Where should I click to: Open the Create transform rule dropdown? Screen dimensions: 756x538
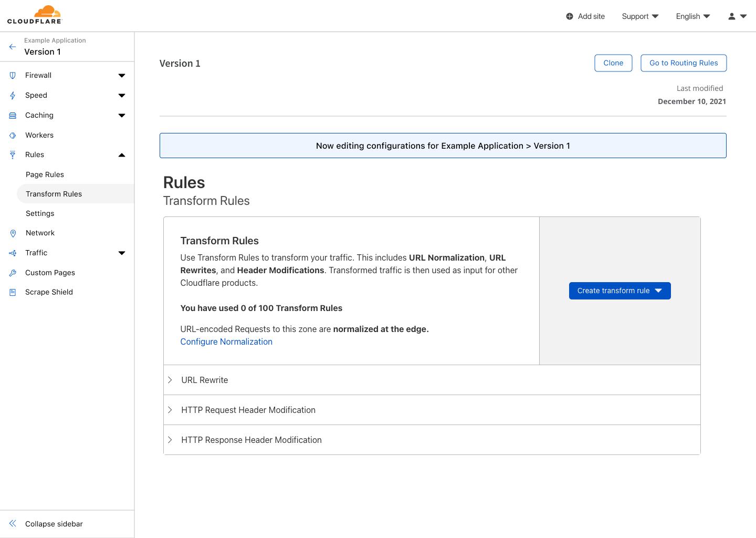tap(619, 291)
